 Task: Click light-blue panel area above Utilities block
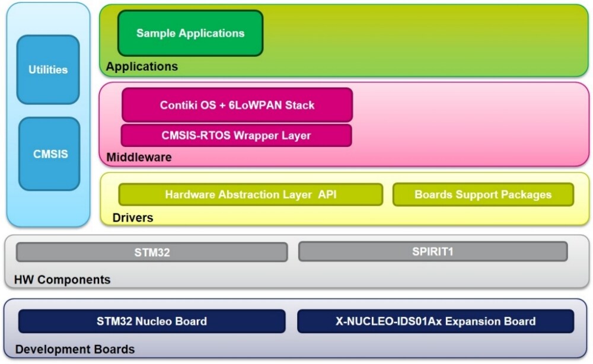pyautogui.click(x=48, y=19)
